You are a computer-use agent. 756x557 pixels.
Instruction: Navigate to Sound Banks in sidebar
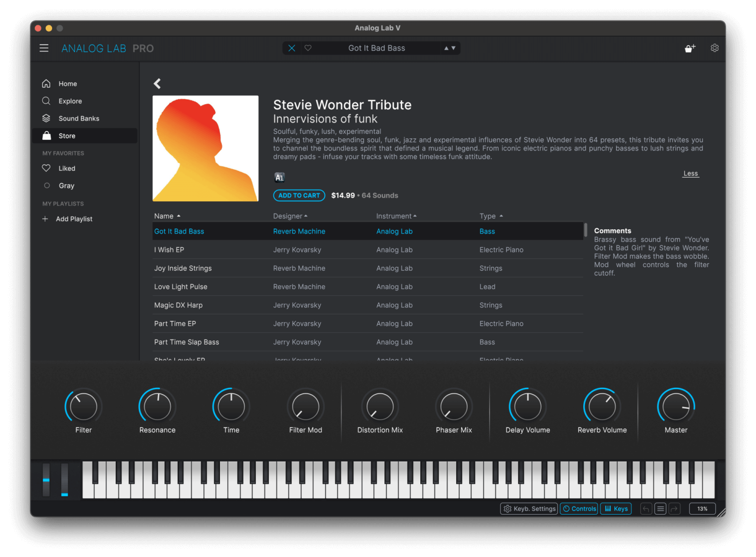click(79, 119)
